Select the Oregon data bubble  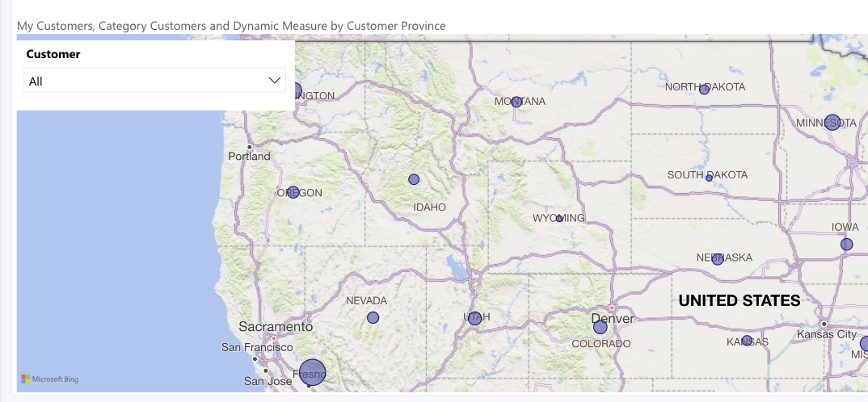point(293,192)
